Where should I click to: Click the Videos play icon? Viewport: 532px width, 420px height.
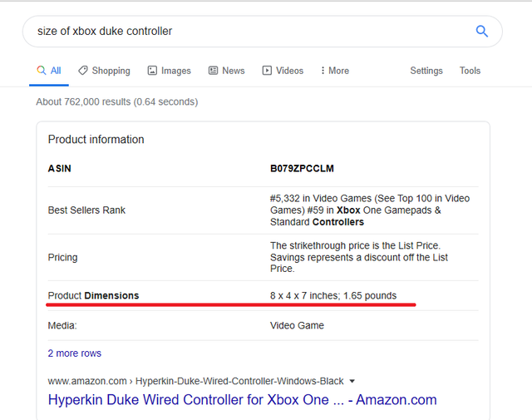tap(267, 71)
